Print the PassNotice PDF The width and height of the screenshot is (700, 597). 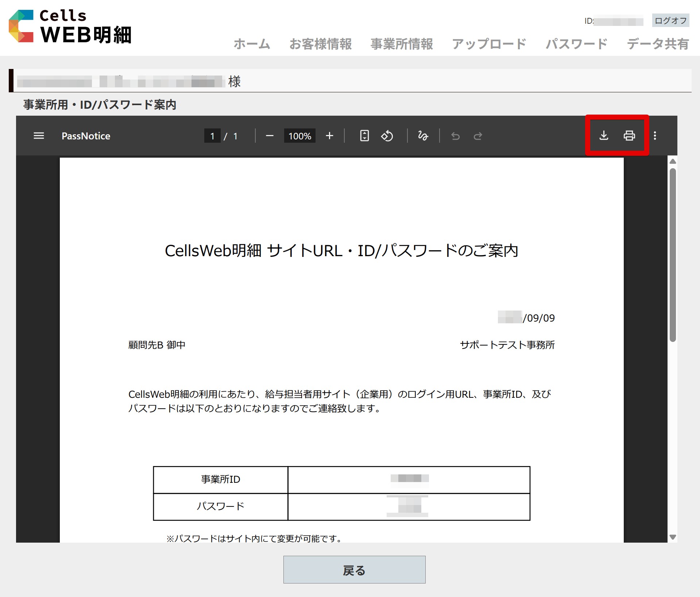629,135
